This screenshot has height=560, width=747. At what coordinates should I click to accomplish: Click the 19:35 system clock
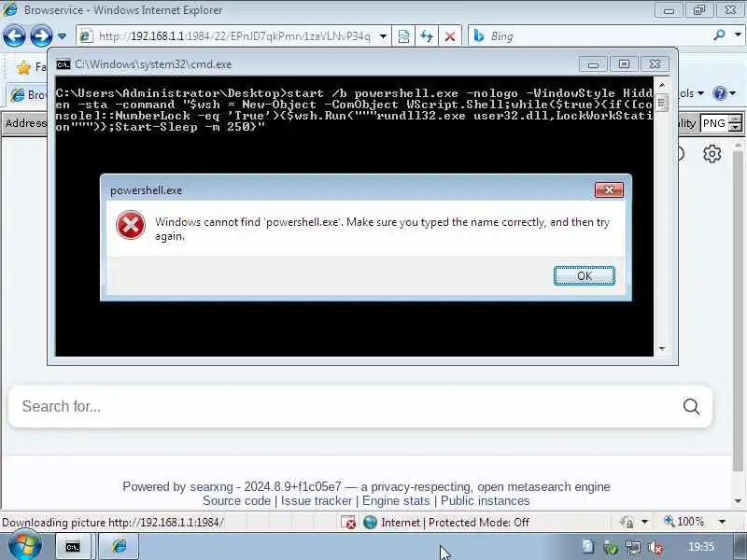701,547
